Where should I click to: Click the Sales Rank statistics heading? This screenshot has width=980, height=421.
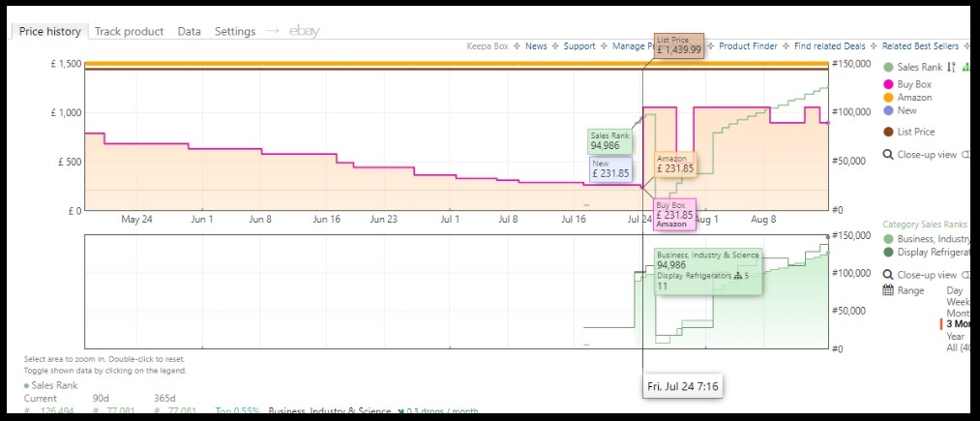point(50,385)
